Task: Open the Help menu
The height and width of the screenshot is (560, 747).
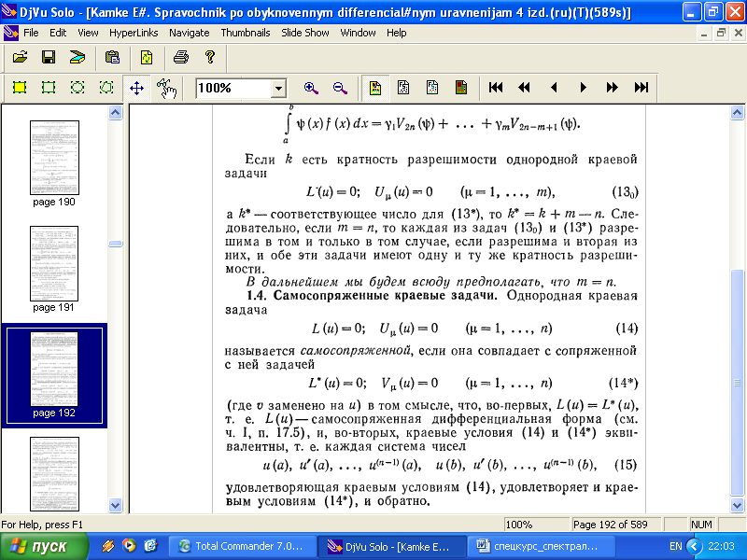Action: coord(396,33)
